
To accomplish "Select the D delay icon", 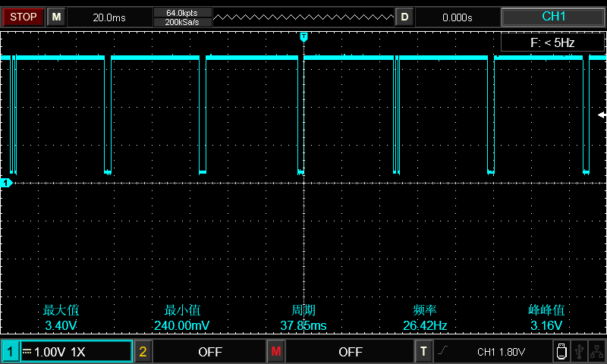I will 404,17.
